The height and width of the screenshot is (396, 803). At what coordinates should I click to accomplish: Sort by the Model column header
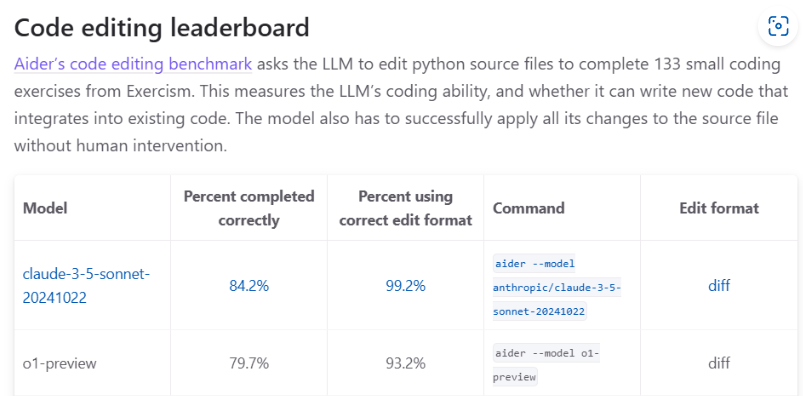pos(45,208)
